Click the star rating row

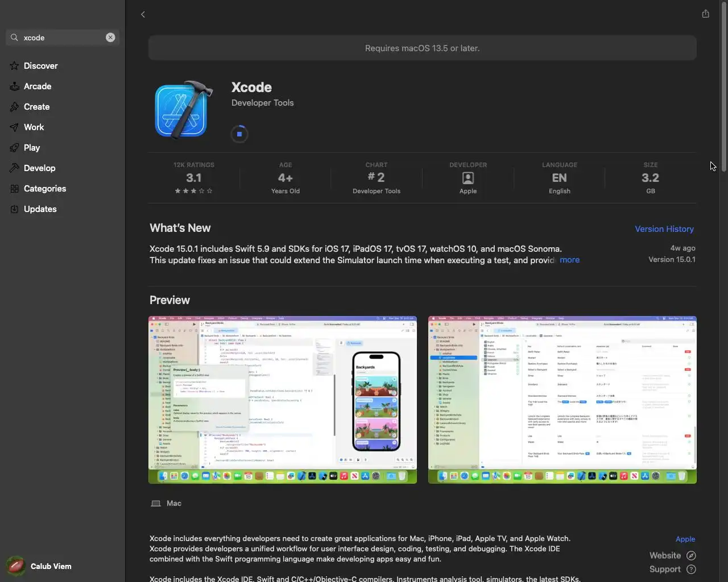click(x=193, y=191)
